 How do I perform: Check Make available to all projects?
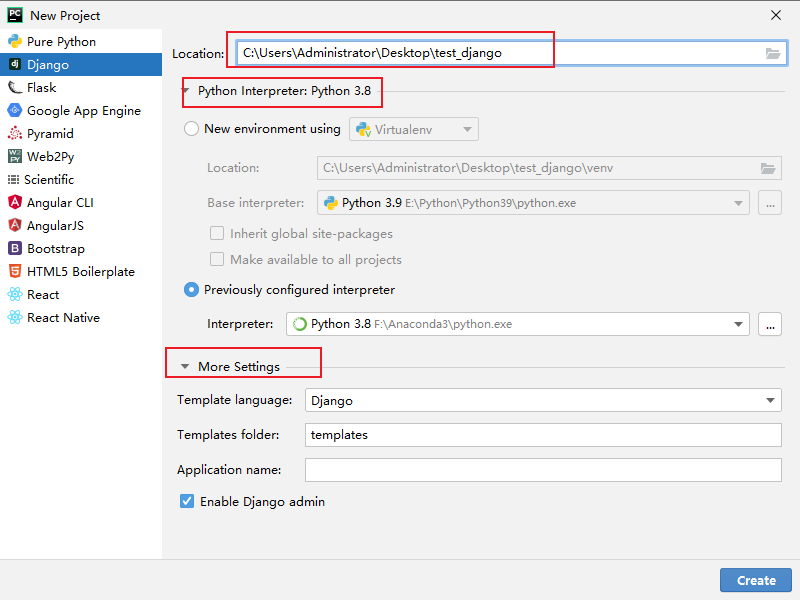point(217,260)
